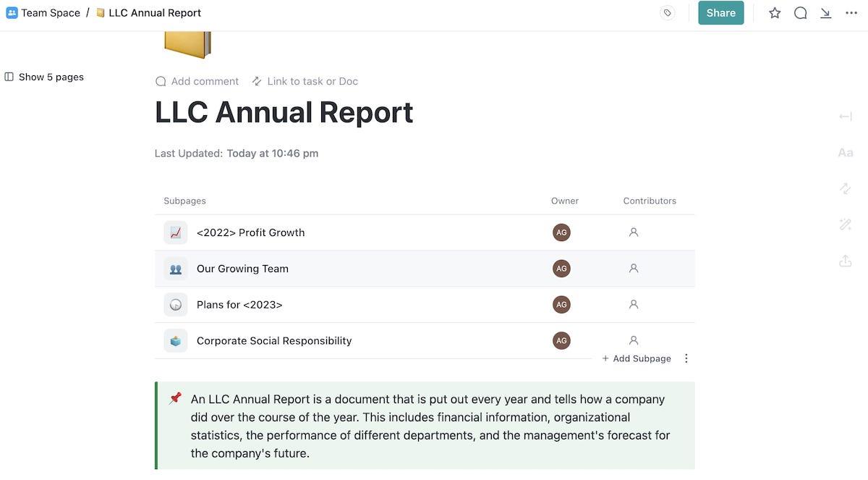Image resolution: width=868 pixels, height=480 pixels.
Task: Open subpage options vertical dots menu
Action: (686, 358)
